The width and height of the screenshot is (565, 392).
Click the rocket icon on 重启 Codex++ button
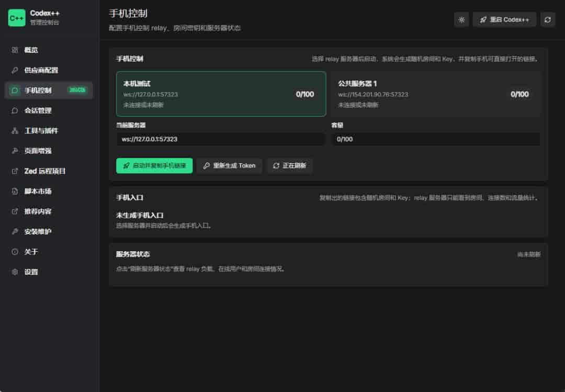[483, 20]
